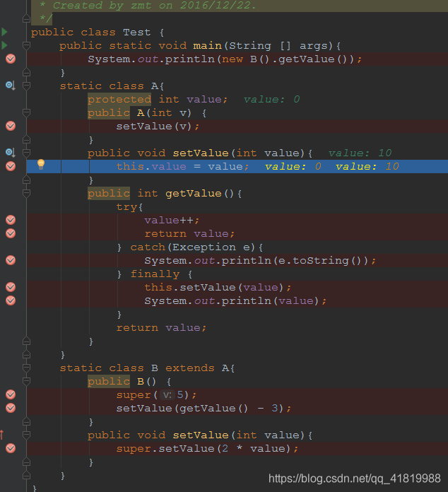Toggle the breakpoint on the super.setValue(2 * value) line
The width and height of the screenshot is (448, 492).
pos(11,448)
